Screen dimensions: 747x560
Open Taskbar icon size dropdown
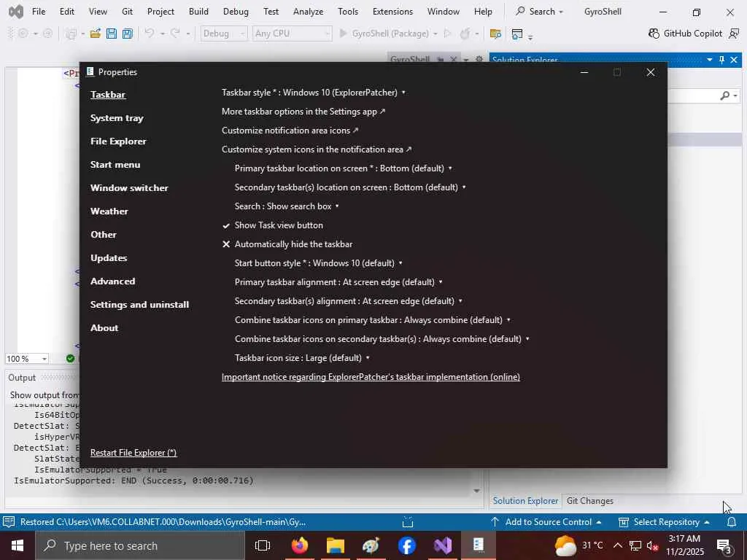pos(302,357)
